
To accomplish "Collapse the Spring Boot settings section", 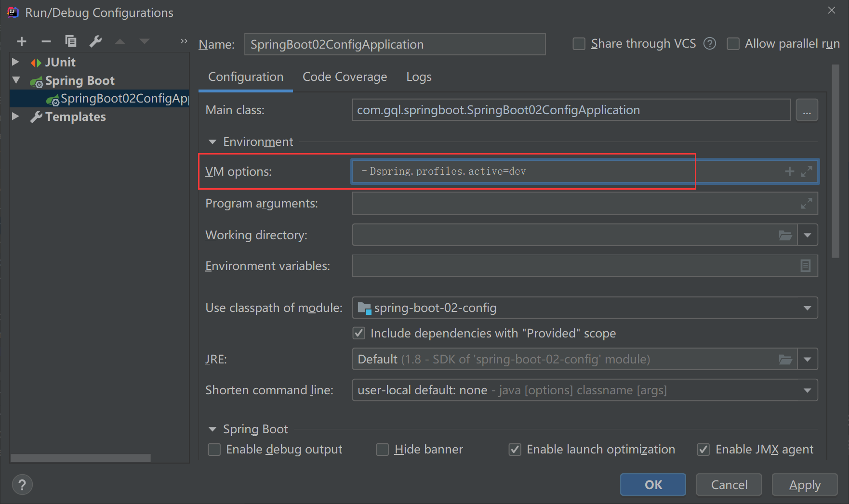I will [x=212, y=429].
